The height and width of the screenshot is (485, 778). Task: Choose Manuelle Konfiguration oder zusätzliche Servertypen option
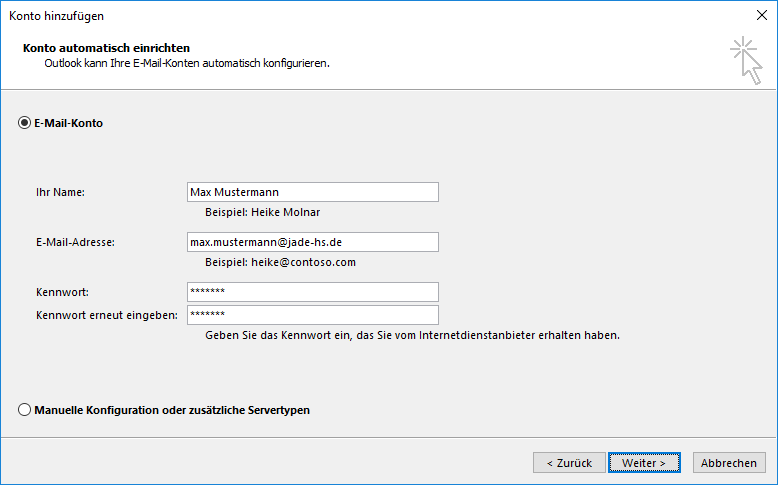(24, 410)
